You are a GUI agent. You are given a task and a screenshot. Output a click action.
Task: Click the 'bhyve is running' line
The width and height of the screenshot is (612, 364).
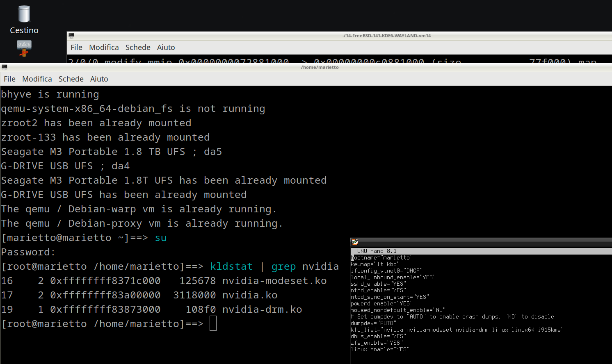pos(50,94)
